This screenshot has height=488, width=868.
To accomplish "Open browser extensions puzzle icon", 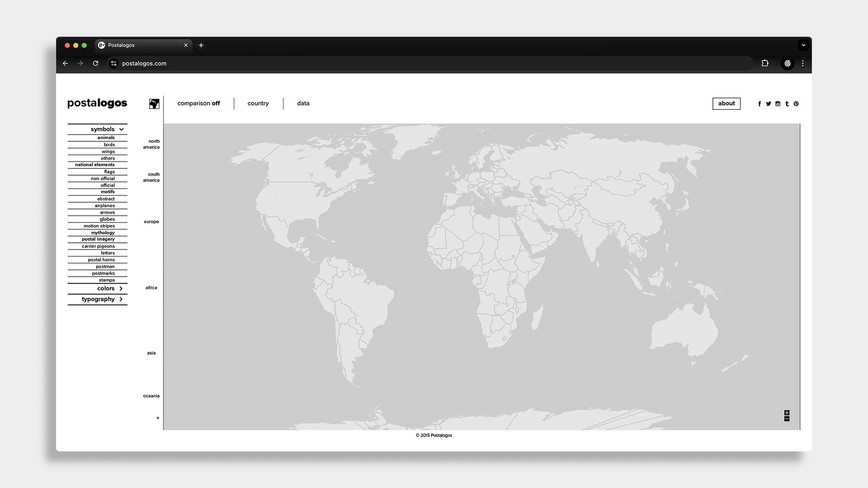I will coord(765,63).
